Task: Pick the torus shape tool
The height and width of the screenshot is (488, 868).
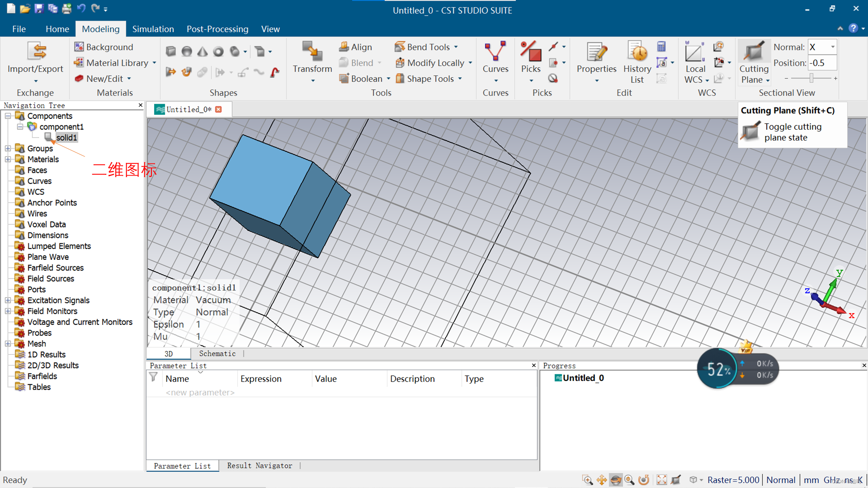Action: point(218,51)
